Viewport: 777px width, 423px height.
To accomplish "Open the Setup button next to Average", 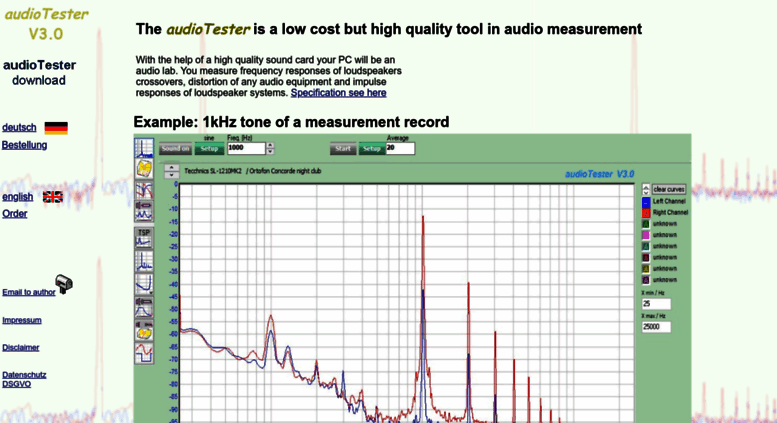I will (372, 149).
